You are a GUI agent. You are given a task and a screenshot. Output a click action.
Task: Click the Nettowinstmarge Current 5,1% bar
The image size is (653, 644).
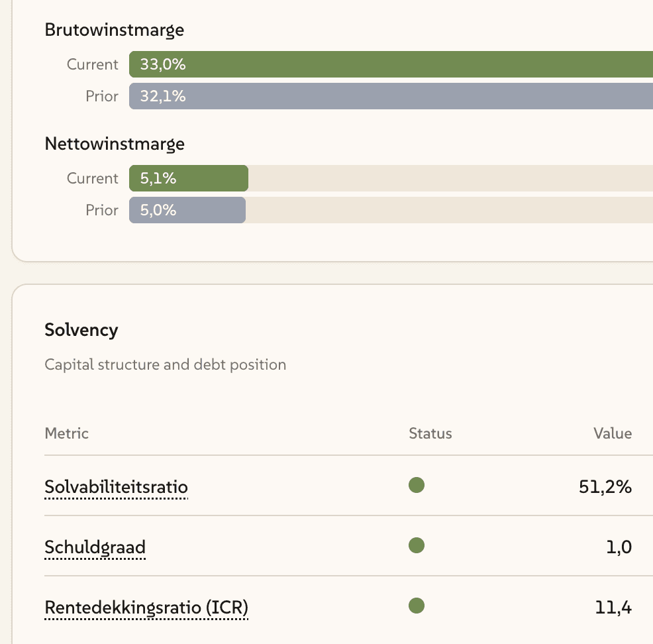point(189,178)
